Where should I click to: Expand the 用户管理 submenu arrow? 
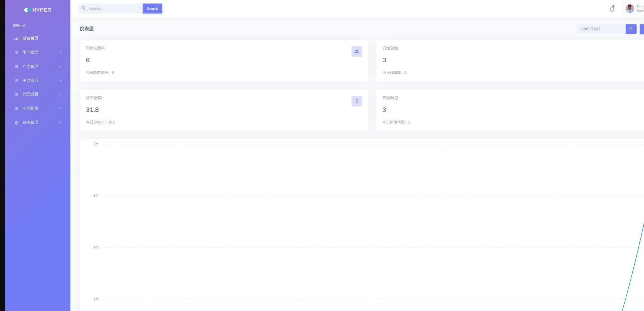(60, 52)
